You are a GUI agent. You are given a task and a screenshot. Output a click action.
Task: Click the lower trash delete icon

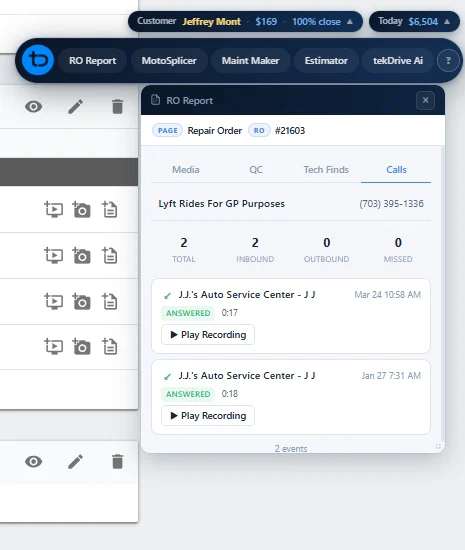[x=117, y=462]
